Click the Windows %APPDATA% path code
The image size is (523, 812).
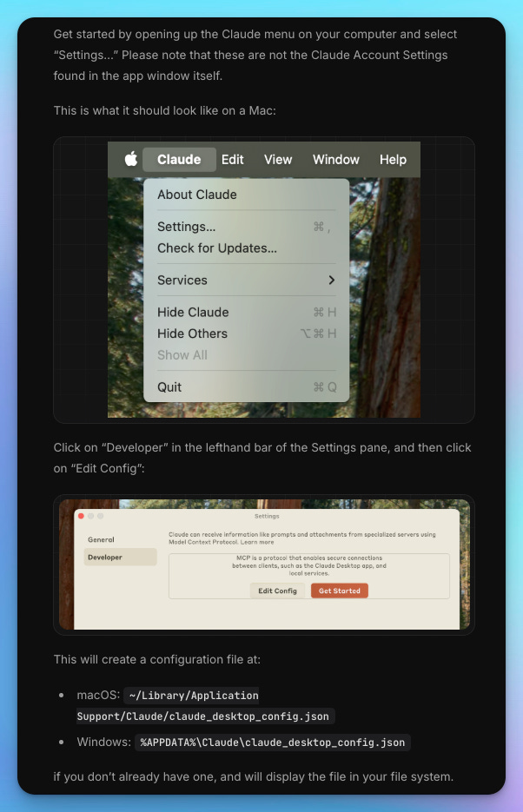[x=273, y=743]
